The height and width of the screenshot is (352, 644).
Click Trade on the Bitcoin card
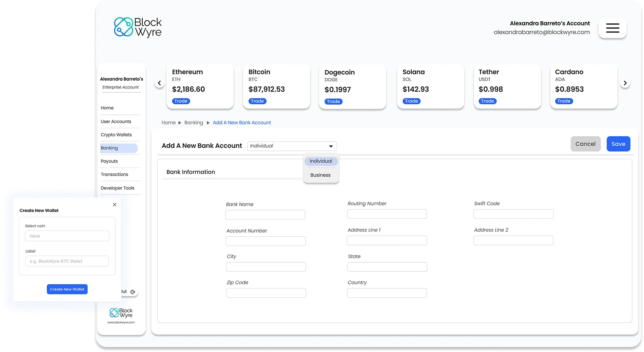[257, 101]
